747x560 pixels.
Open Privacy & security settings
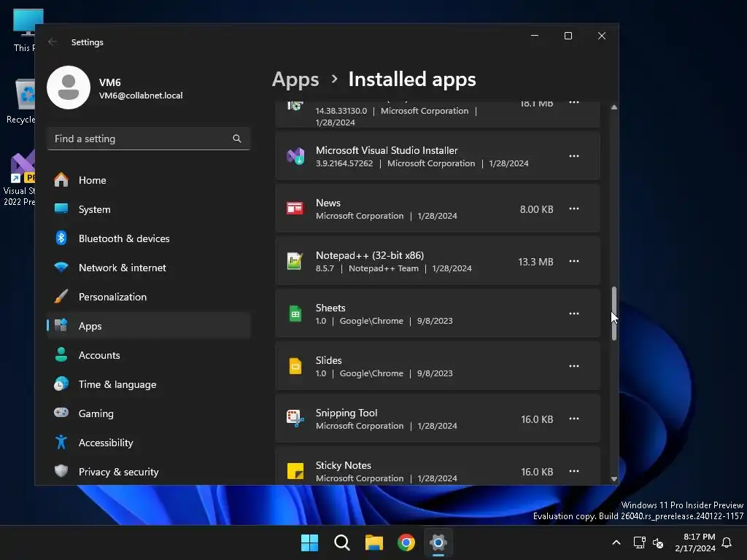click(149, 472)
